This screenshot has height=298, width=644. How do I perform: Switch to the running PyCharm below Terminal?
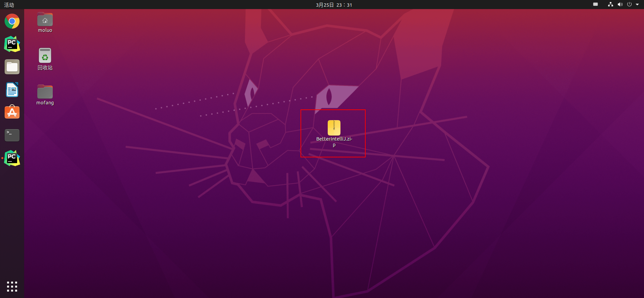tap(12, 158)
